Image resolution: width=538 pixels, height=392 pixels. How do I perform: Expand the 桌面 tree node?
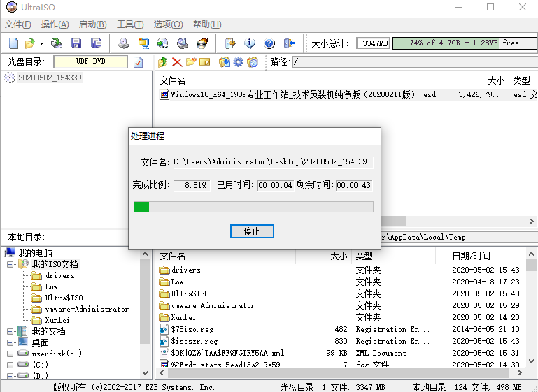tap(10, 342)
